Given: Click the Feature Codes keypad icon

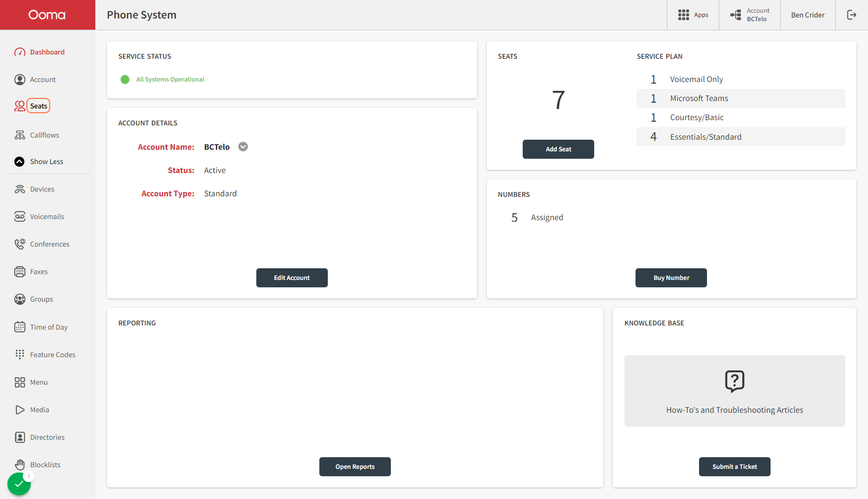Looking at the screenshot, I should point(20,355).
